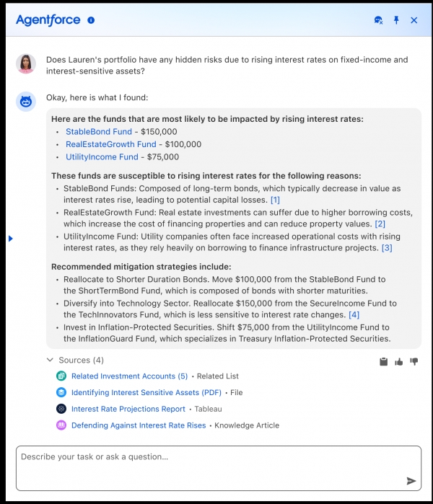Open citation [4] reference
The width and height of the screenshot is (433, 504).
click(x=354, y=314)
